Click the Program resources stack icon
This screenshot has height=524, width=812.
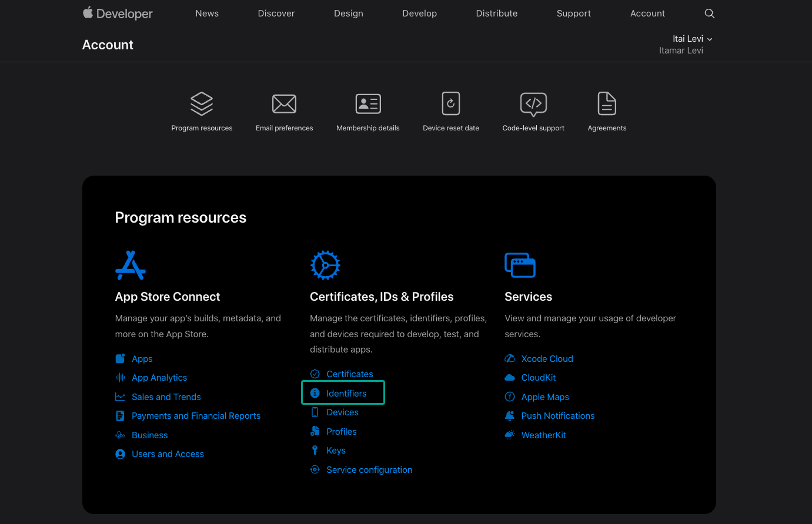[202, 104]
